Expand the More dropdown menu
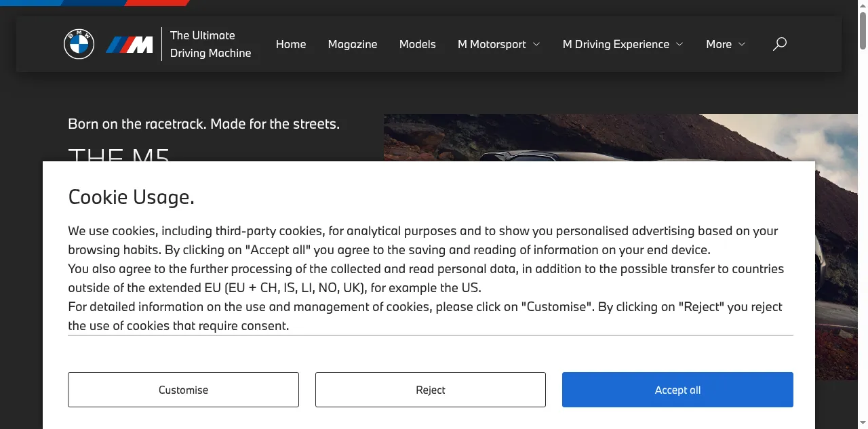The image size is (868, 429). (x=726, y=44)
